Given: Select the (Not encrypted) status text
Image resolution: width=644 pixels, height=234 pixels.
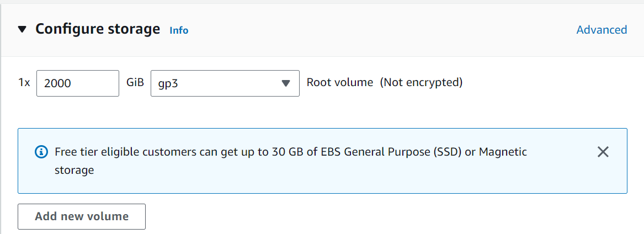Looking at the screenshot, I should pyautogui.click(x=421, y=83).
